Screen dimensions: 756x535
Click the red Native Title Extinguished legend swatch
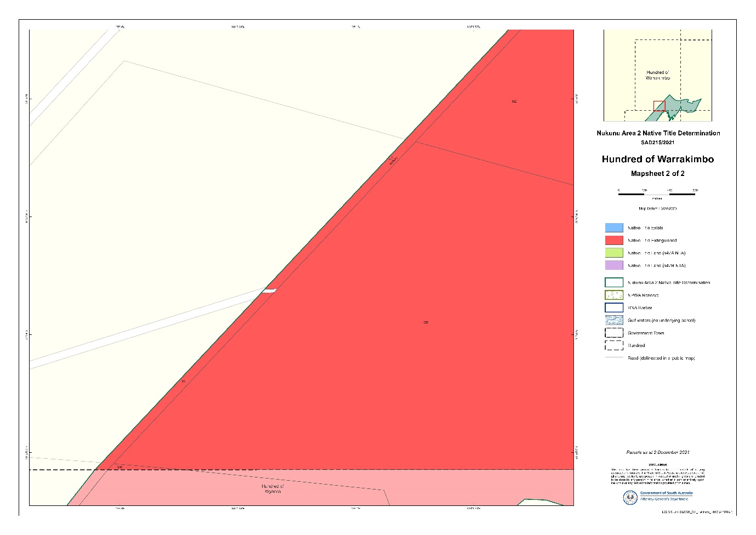[614, 240]
